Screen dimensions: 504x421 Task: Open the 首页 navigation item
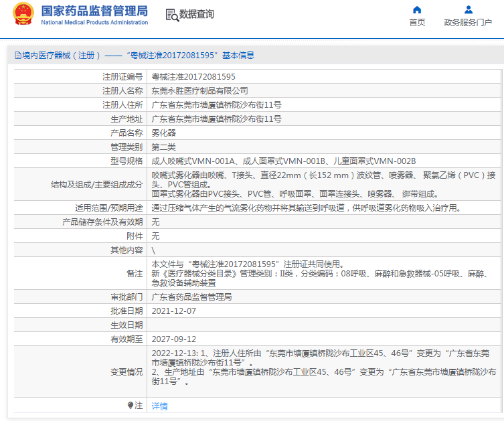[x=417, y=22]
